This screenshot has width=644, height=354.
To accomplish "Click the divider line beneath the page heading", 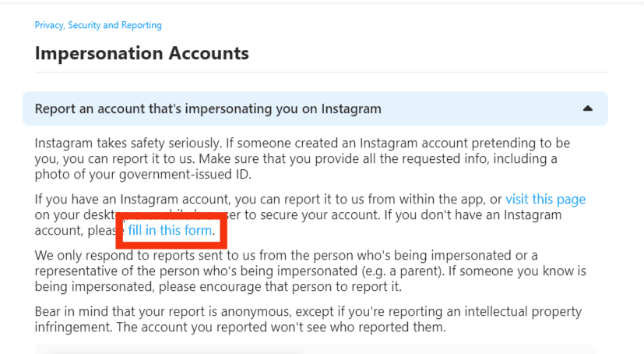I will pyautogui.click(x=321, y=73).
